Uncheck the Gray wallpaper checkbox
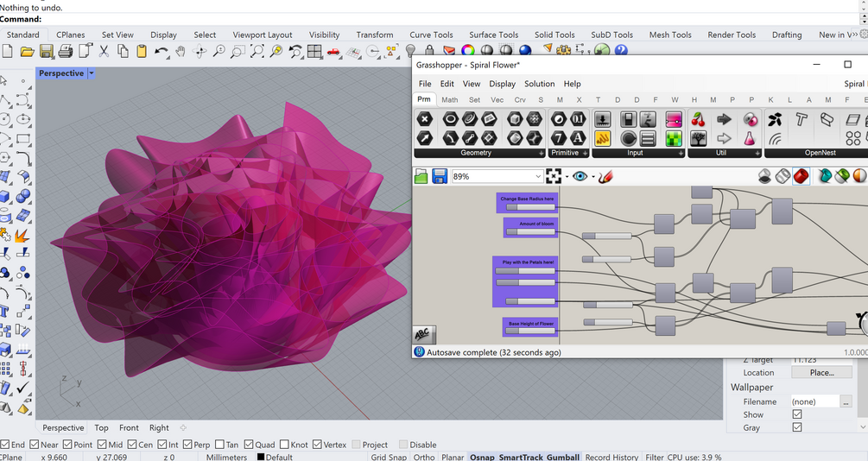The height and width of the screenshot is (461, 868). (x=797, y=426)
